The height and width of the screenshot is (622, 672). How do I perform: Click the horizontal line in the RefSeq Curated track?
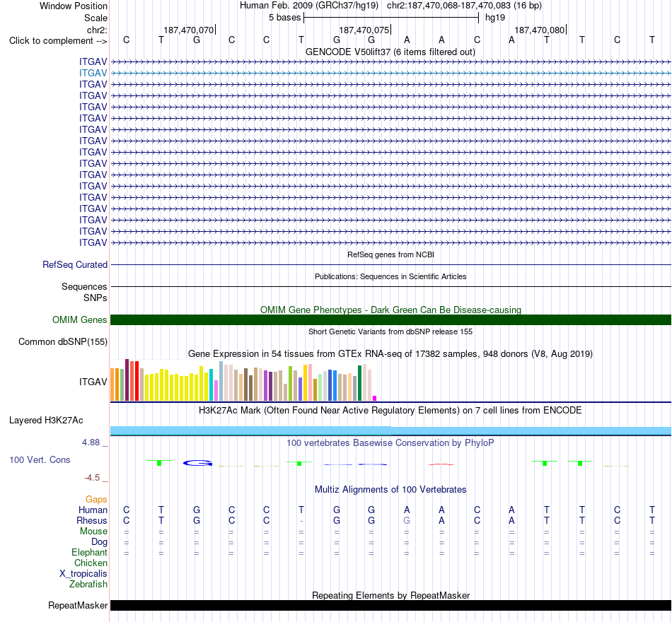[x=390, y=265]
